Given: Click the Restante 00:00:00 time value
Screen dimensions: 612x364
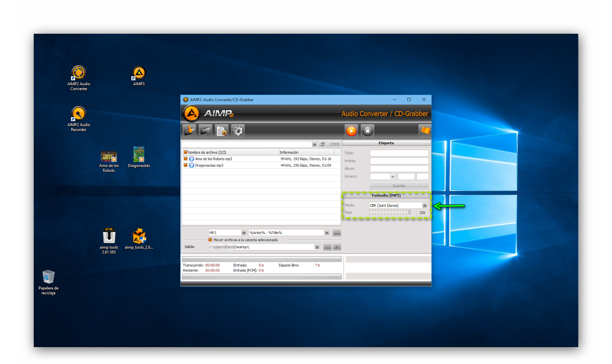Looking at the screenshot, I should (x=212, y=270).
